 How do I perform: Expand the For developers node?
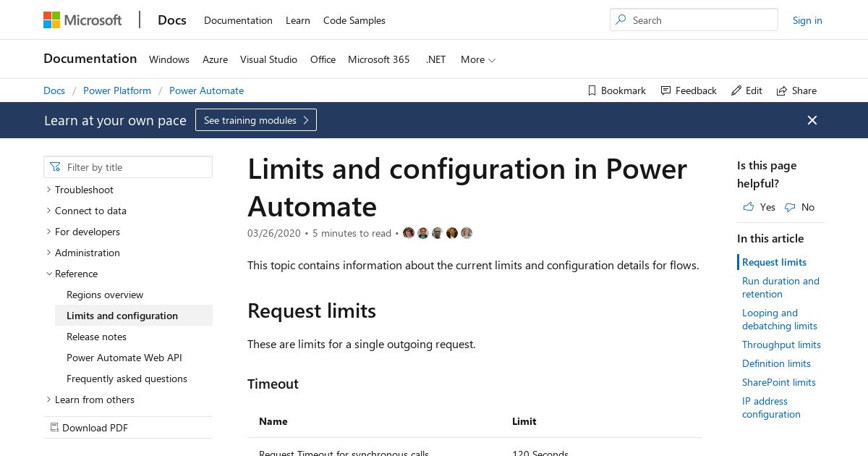49,232
